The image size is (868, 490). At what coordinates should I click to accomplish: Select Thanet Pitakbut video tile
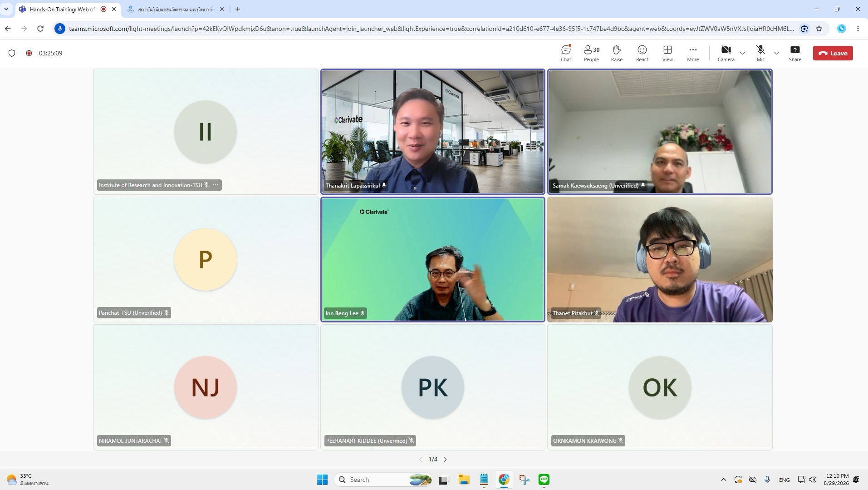click(x=660, y=259)
